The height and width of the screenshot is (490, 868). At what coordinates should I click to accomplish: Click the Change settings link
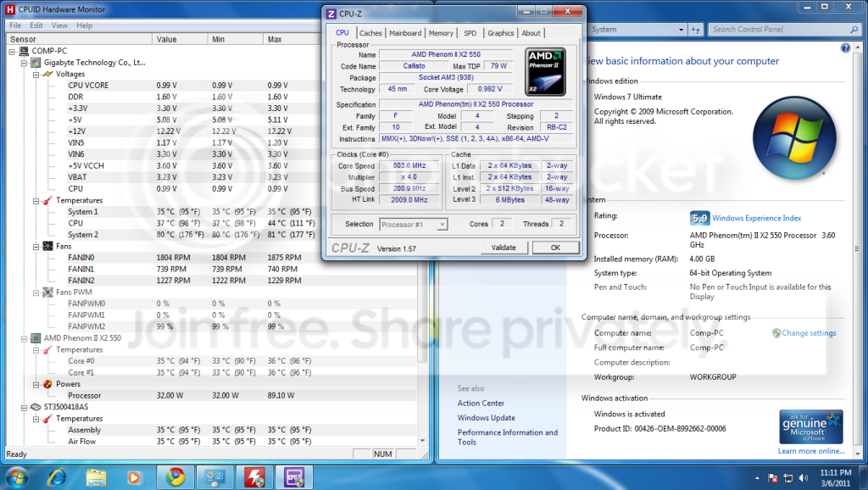(809, 333)
